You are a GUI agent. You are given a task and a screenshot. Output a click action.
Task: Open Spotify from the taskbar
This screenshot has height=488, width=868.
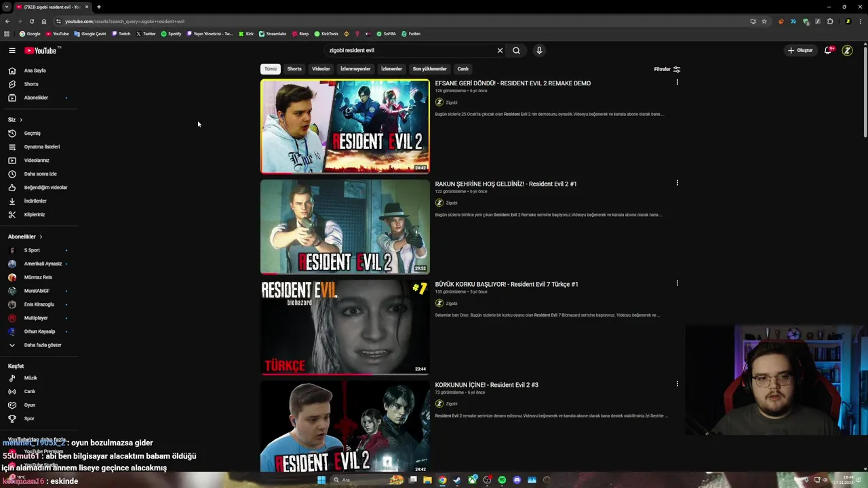coord(502,480)
